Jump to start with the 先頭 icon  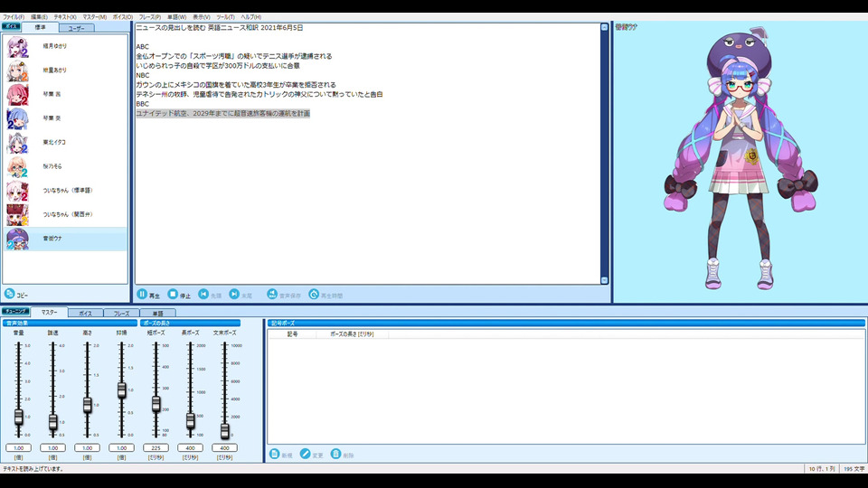203,295
